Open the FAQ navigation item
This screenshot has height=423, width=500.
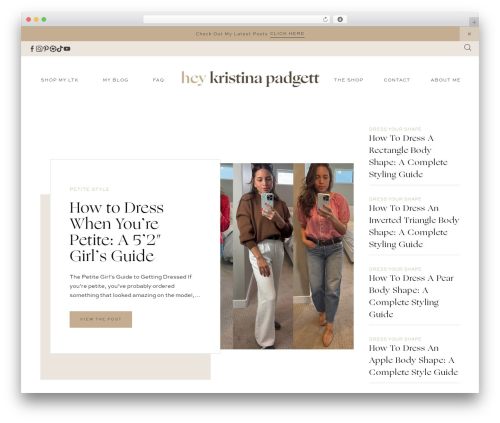[x=158, y=80]
